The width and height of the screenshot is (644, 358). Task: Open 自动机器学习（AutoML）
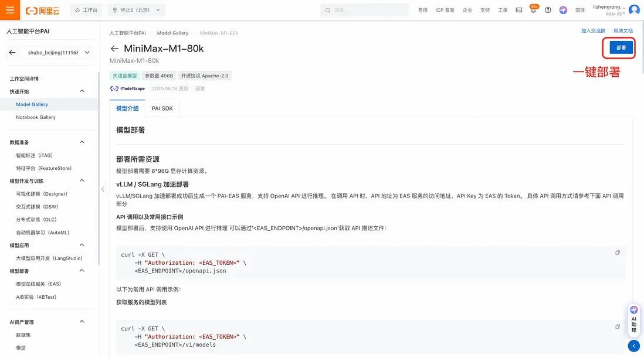tap(43, 233)
